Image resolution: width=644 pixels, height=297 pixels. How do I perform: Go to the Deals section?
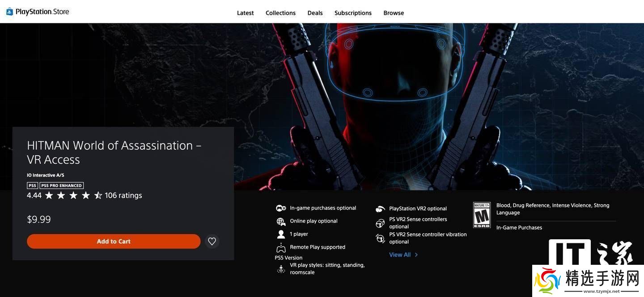(x=315, y=13)
